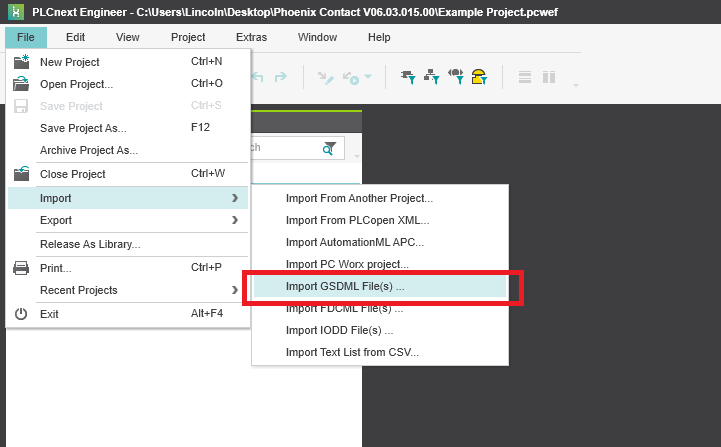Click the redo arrow in the toolbar
The image size is (721, 447).
(x=281, y=77)
